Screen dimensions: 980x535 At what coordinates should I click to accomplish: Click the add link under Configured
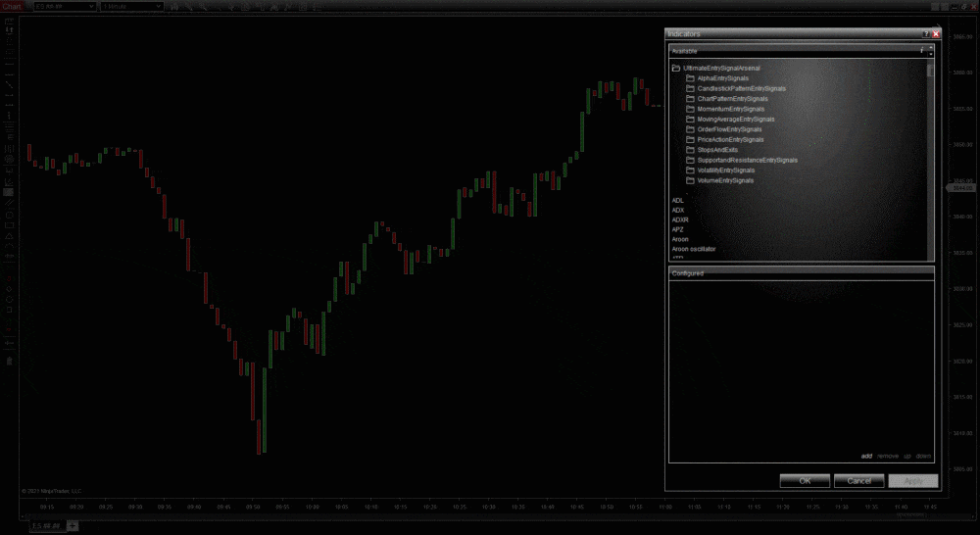866,456
